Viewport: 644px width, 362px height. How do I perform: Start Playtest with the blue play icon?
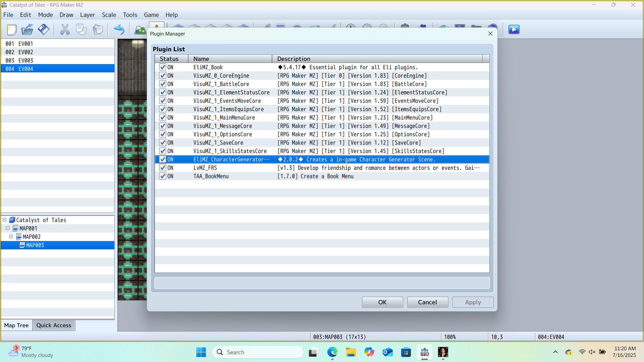[514, 30]
